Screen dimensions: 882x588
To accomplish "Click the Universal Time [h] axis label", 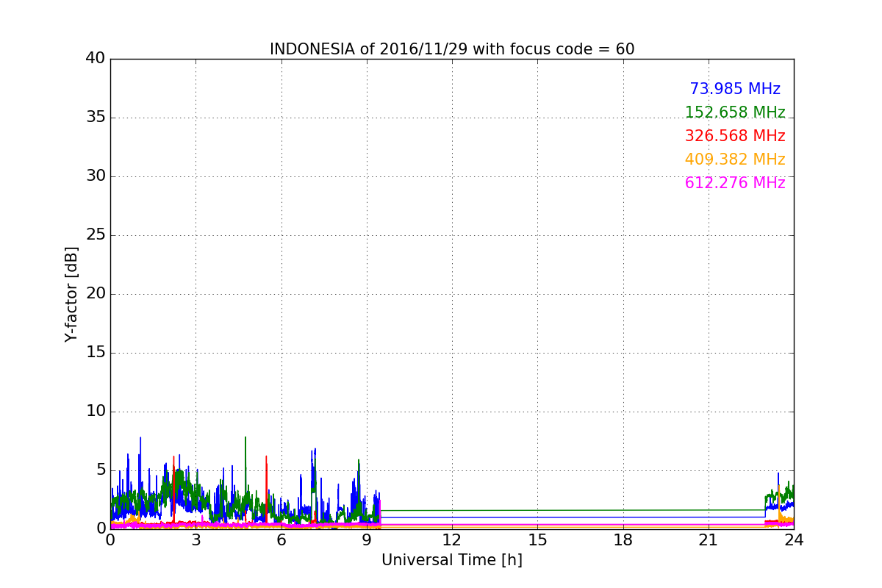I will click(x=452, y=560).
